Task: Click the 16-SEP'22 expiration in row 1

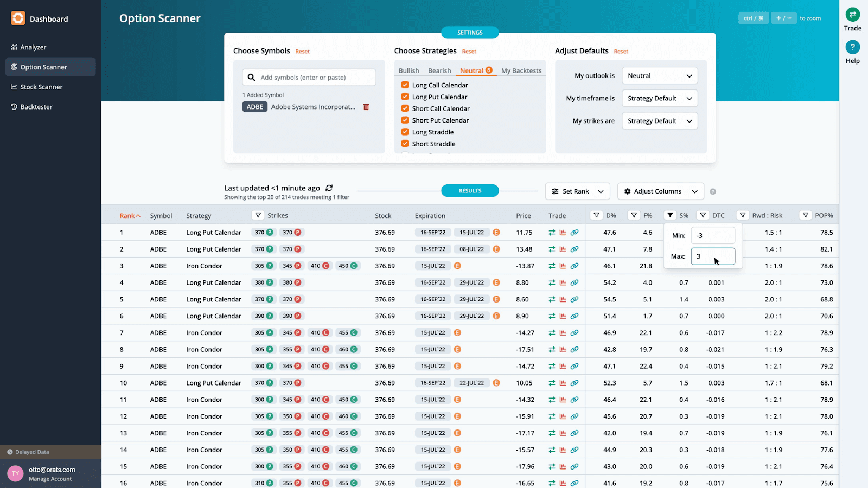Action: click(433, 233)
